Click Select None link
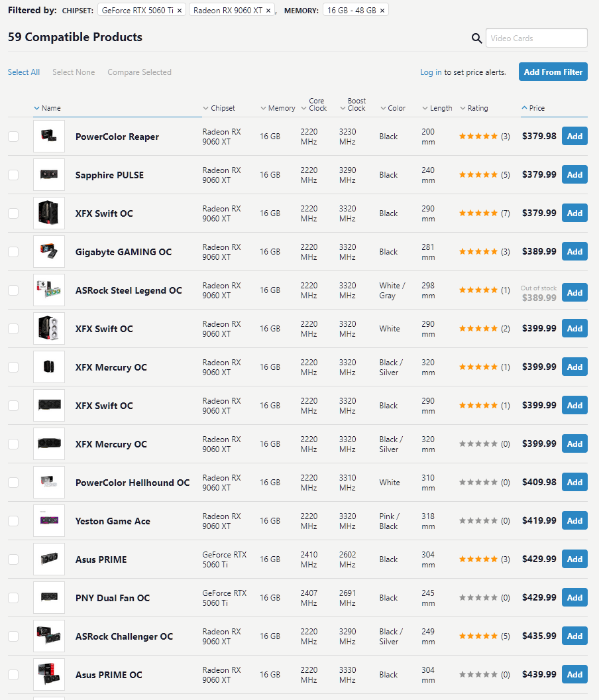 [x=74, y=72]
